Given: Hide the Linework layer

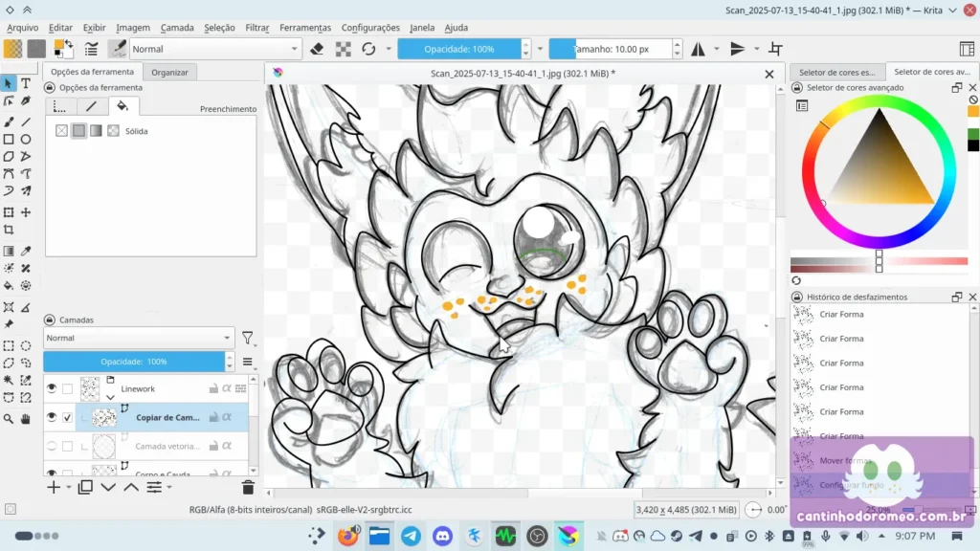Looking at the screenshot, I should (x=52, y=388).
